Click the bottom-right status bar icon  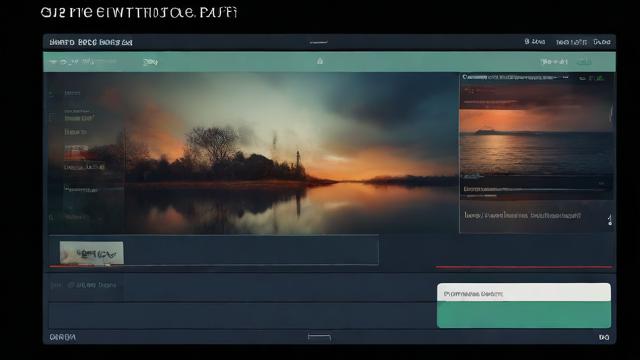pyautogui.click(x=604, y=337)
